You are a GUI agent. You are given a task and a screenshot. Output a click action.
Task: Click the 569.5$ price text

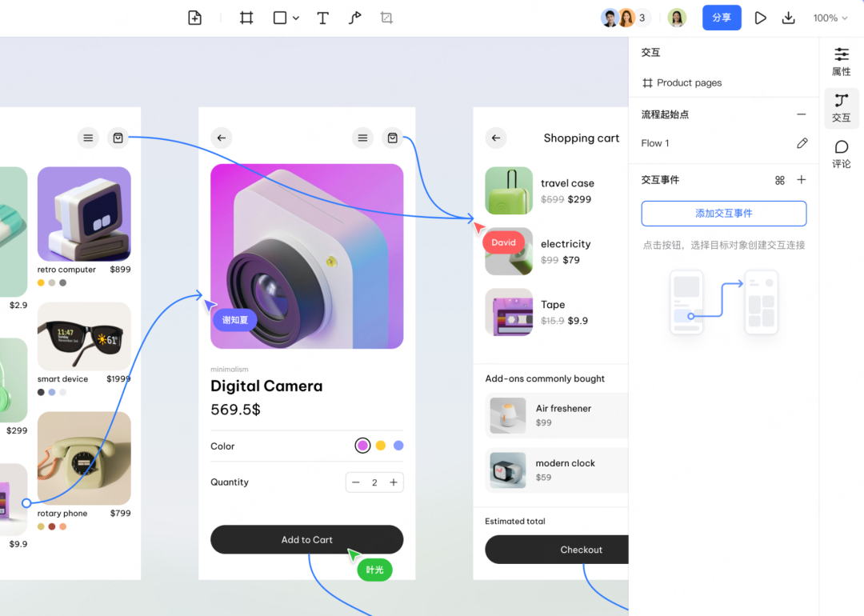[235, 410]
